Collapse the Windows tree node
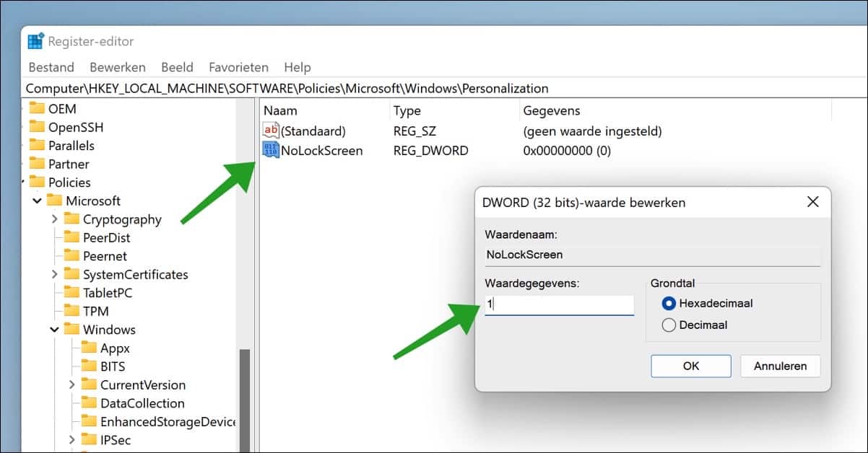Viewport: 868px width, 453px height. 55,330
